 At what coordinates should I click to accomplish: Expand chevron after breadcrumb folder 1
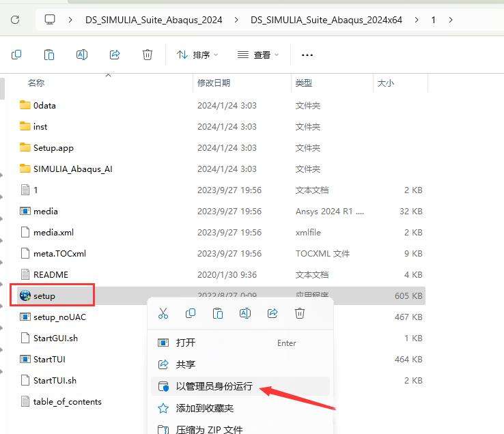click(451, 20)
